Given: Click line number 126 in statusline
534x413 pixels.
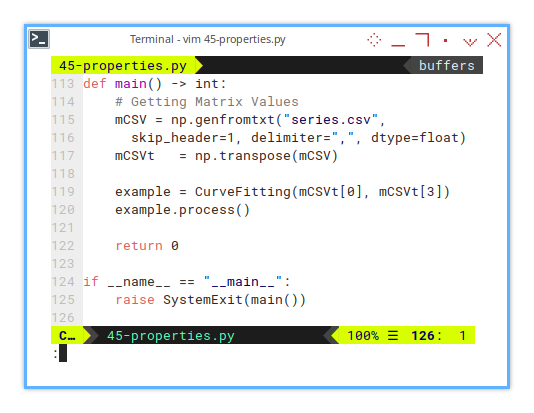Looking at the screenshot, I should pos(423,336).
